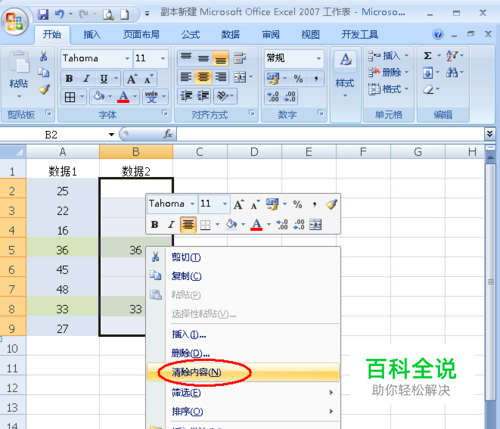The height and width of the screenshot is (429, 500).
Task: Click the Office button logo
Action: point(14,21)
